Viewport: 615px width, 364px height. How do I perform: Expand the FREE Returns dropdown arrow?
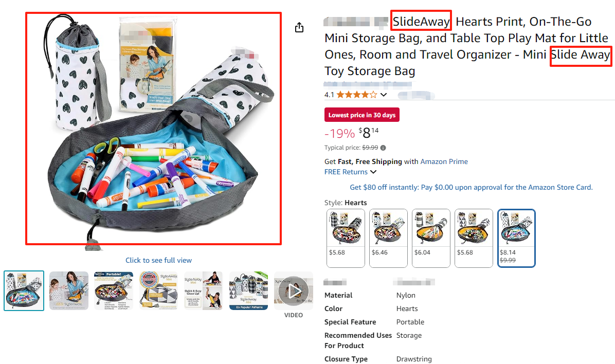(x=373, y=172)
